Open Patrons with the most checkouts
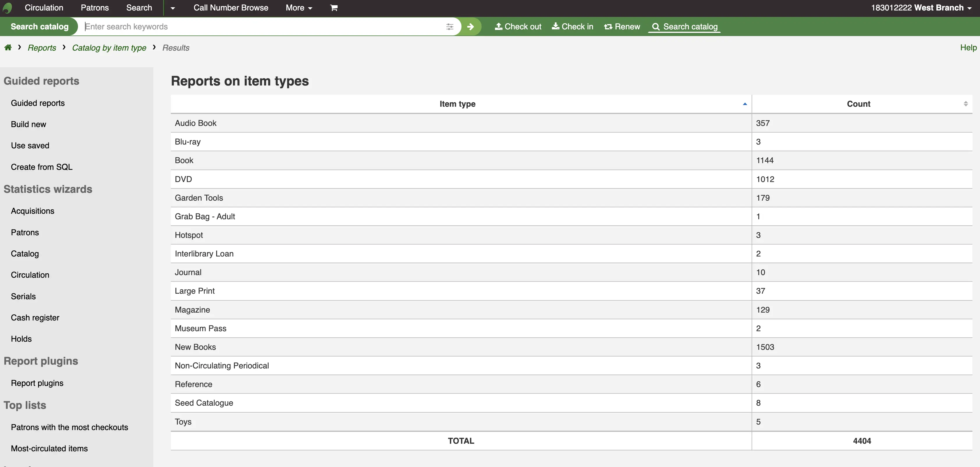The image size is (980, 467). point(70,427)
